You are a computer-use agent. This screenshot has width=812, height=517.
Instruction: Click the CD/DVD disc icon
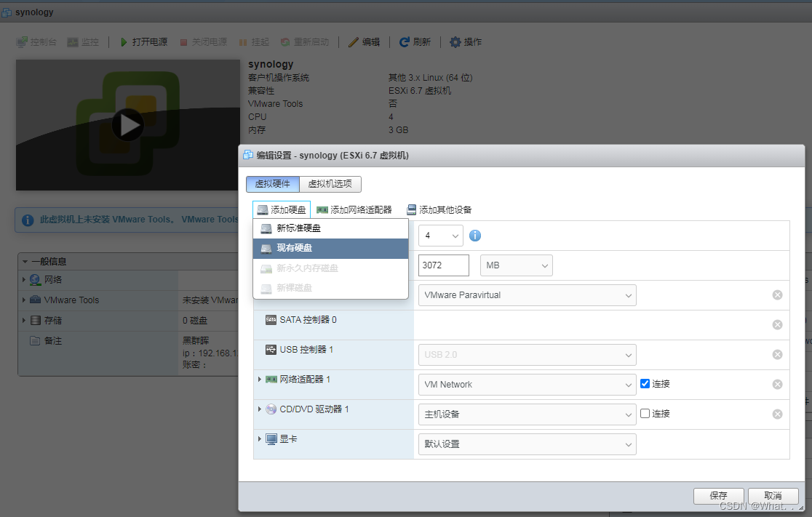[271, 409]
